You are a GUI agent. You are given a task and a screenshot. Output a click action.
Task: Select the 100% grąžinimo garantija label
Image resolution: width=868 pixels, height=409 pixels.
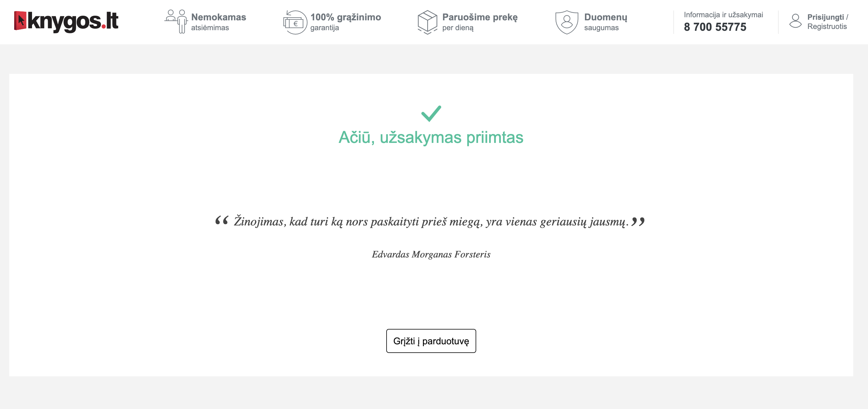point(345,22)
